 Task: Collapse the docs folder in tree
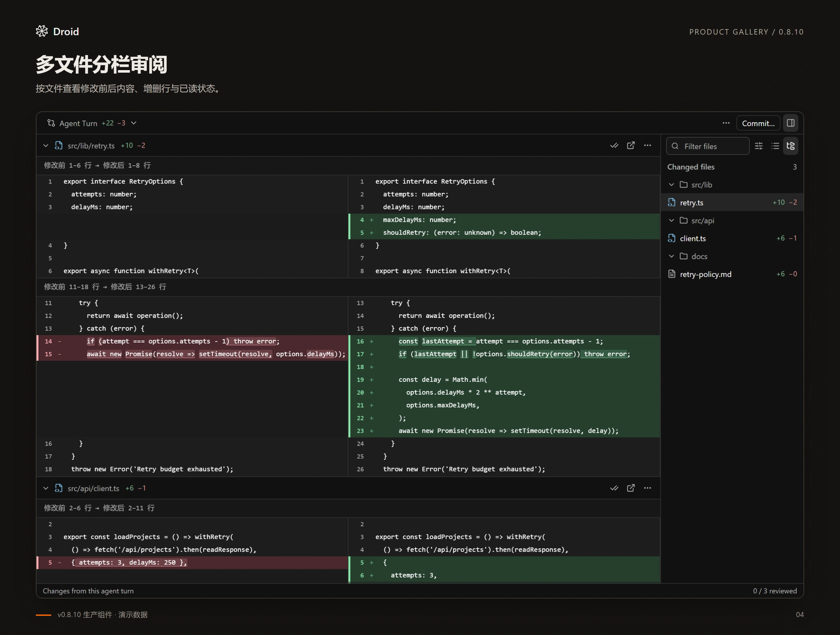coord(671,256)
